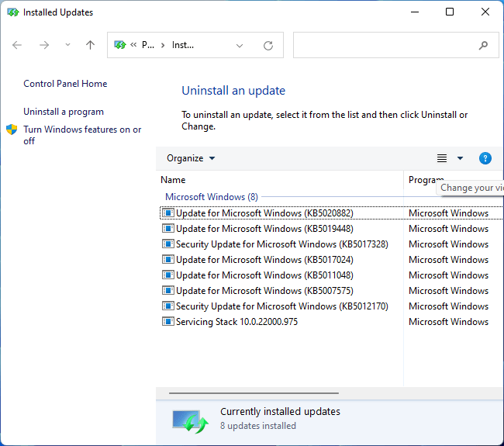Click the icon of update KB5012170

coord(168,306)
